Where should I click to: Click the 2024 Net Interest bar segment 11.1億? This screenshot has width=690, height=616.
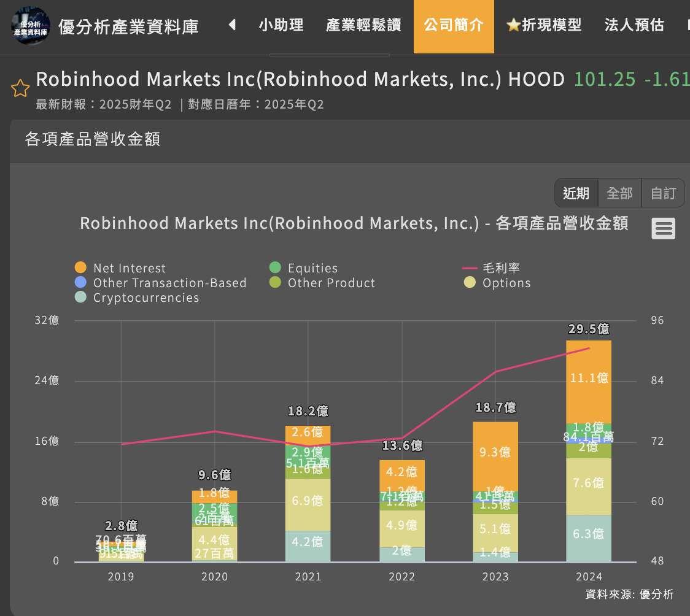click(x=589, y=382)
